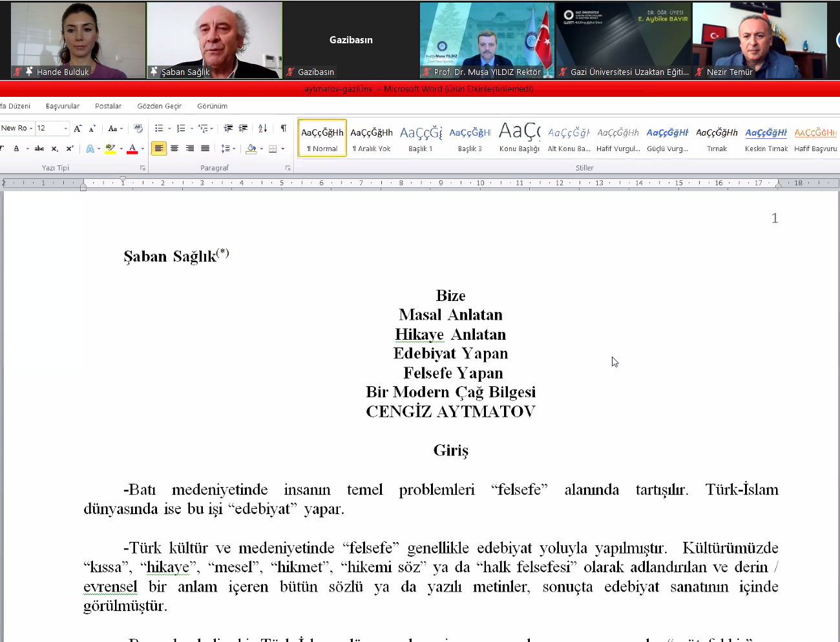The image size is (840, 642).
Task: Click the line spacing icon
Action: tap(225, 149)
